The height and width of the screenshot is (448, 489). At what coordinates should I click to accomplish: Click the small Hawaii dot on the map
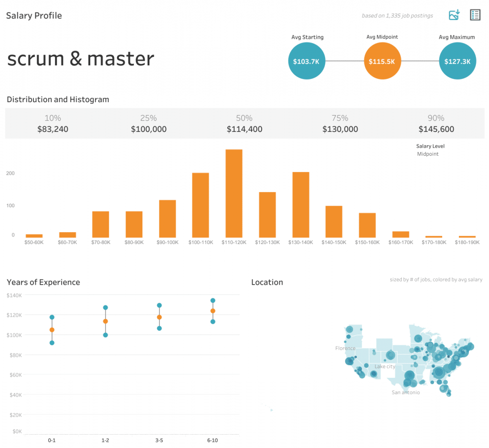[x=272, y=410]
